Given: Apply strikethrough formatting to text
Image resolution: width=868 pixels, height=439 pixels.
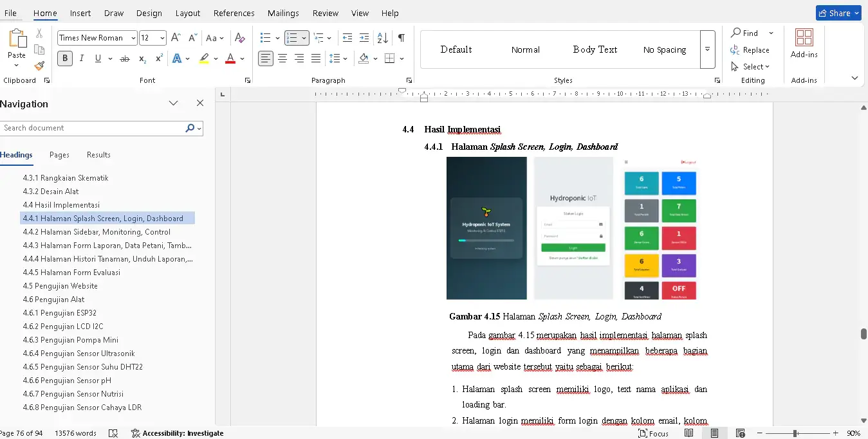Looking at the screenshot, I should tap(125, 58).
